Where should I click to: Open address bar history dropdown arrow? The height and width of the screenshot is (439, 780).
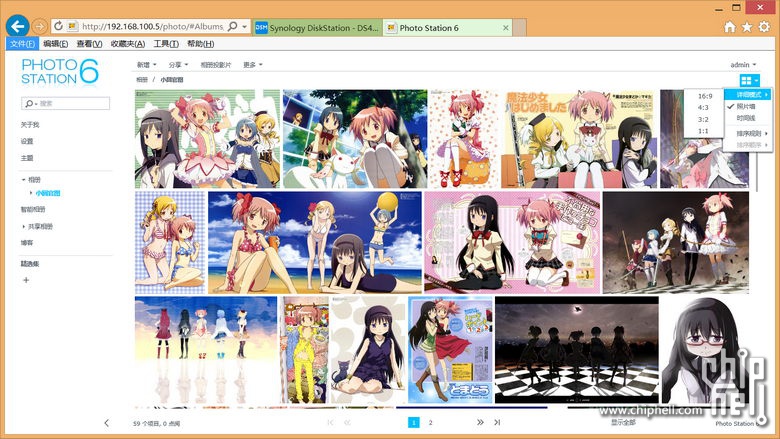tap(245, 26)
